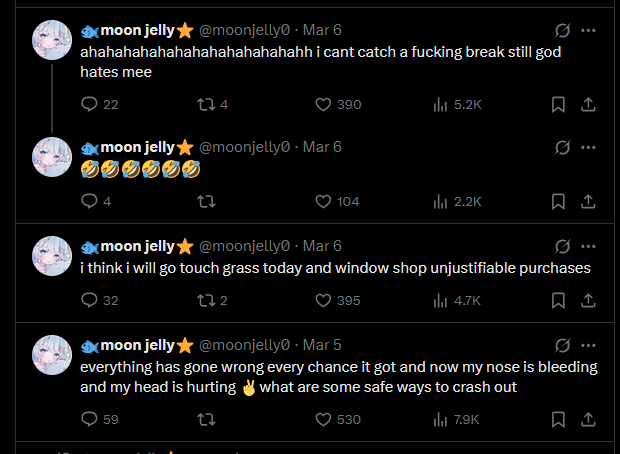Bookmark the 'touch grass' tweet
620x454 pixels.
click(560, 300)
